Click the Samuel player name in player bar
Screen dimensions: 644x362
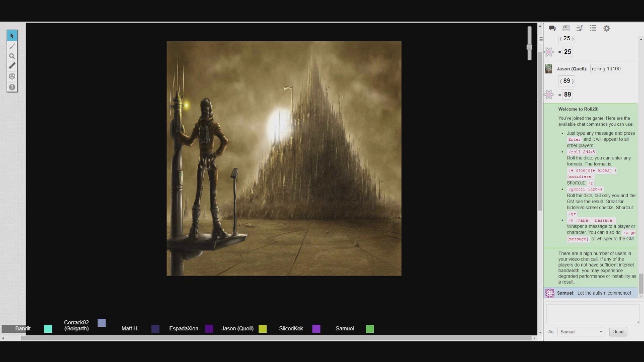click(345, 329)
